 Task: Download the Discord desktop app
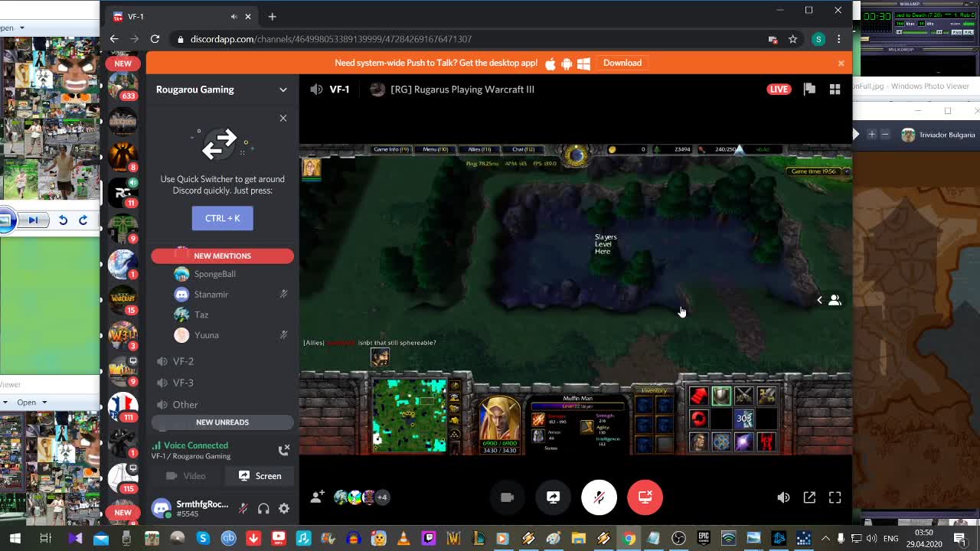click(622, 63)
